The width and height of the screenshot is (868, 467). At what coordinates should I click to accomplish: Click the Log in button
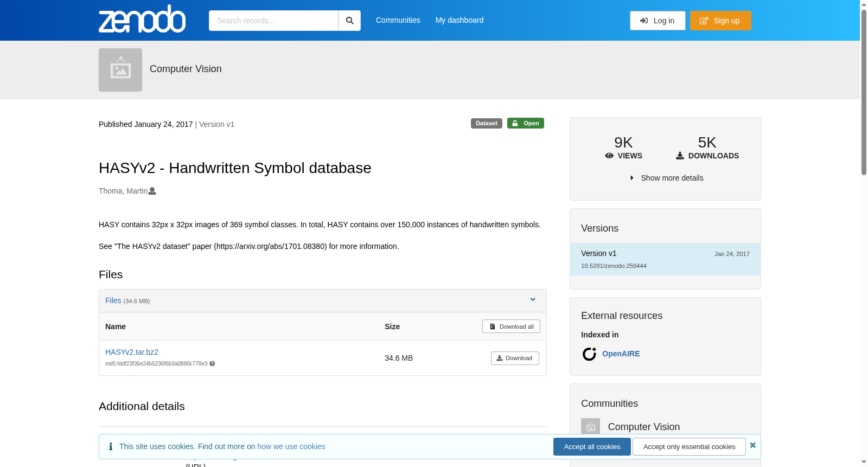coord(658,21)
